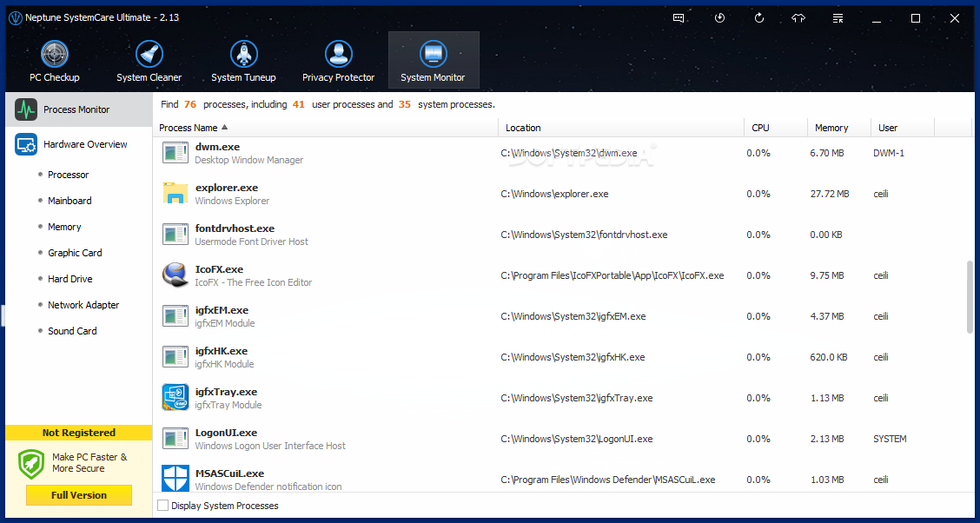This screenshot has height=523, width=980.
Task: Click the C:\Windows\System32\igfxHK.exe location
Action: pos(573,357)
